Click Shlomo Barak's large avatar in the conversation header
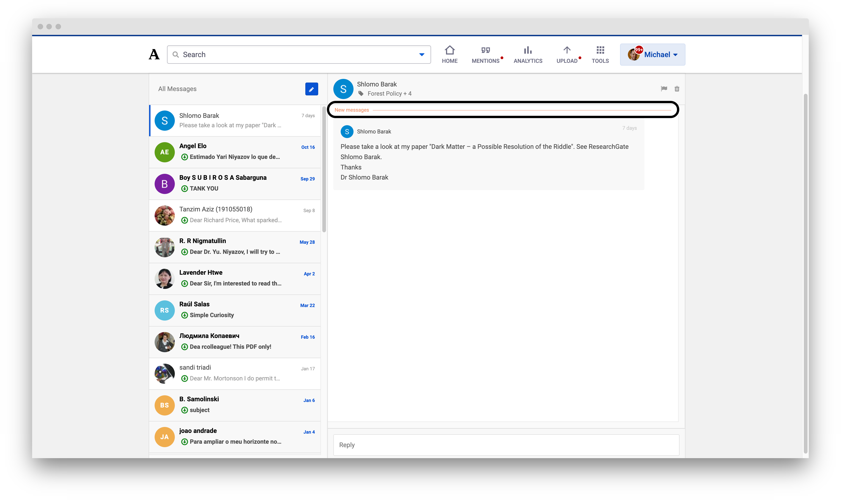The height and width of the screenshot is (504, 841). pos(343,89)
